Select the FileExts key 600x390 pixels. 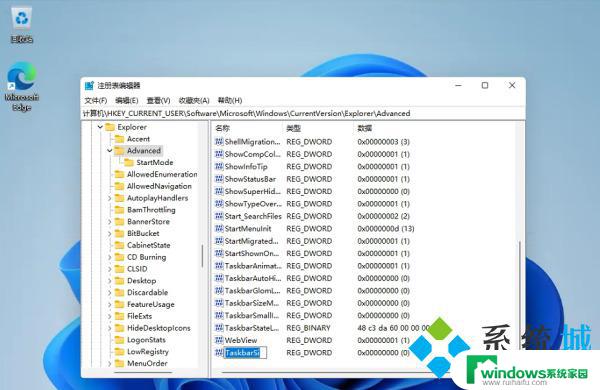click(x=134, y=317)
